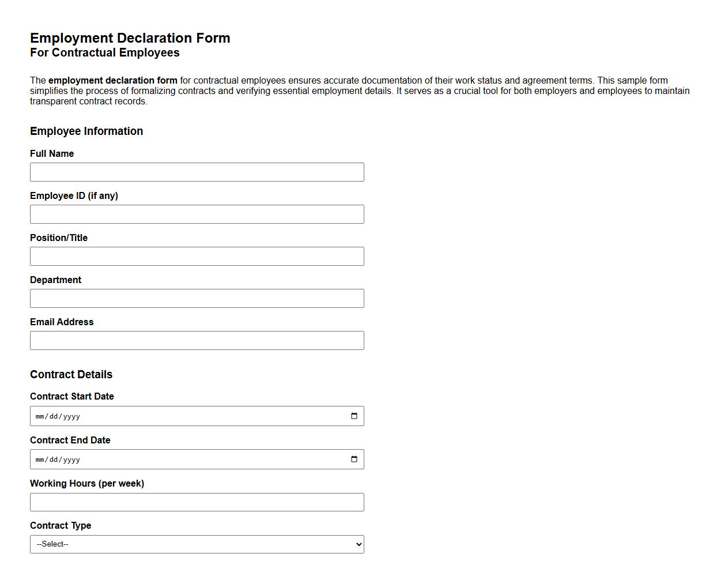Click the Employment Declaration Form heading
728x561 pixels.
click(x=130, y=38)
